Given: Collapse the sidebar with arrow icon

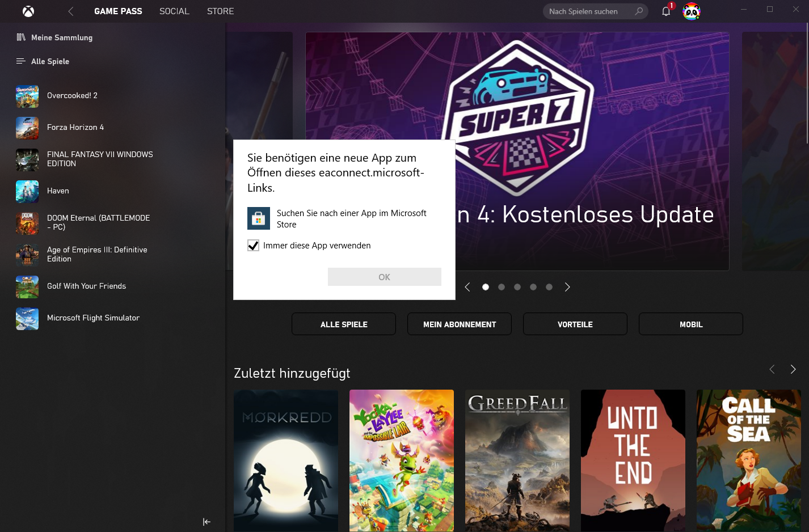Looking at the screenshot, I should pos(207,522).
